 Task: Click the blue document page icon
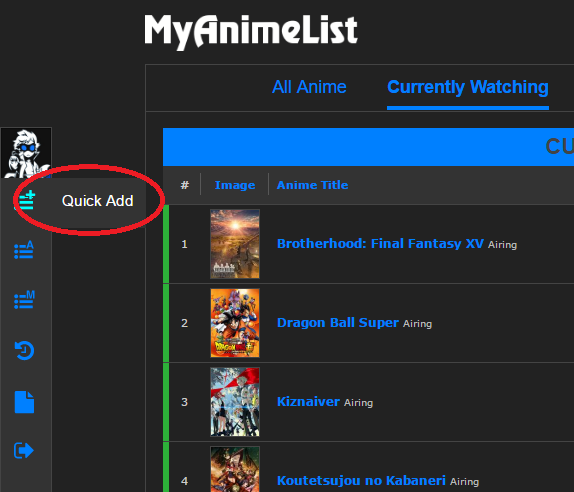(x=24, y=402)
